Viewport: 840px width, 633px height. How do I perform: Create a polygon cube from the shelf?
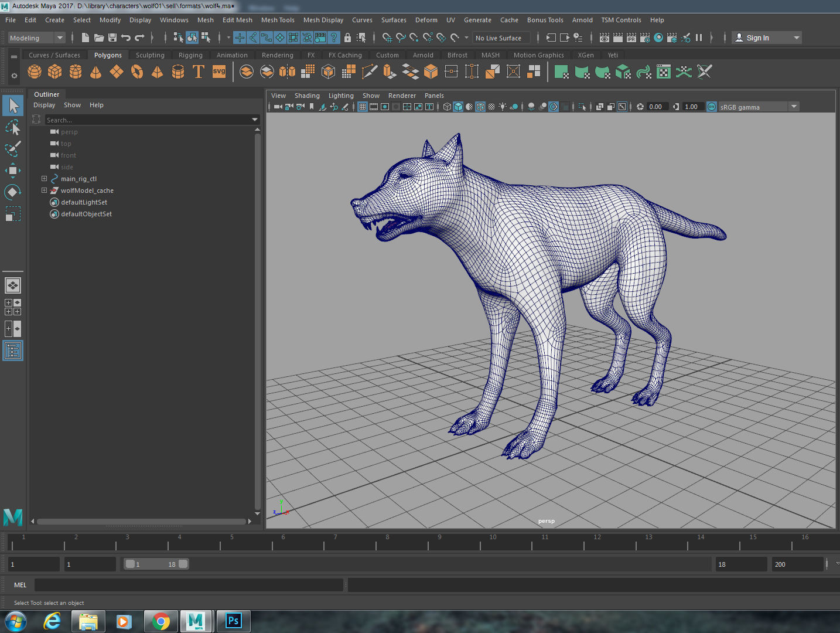55,72
